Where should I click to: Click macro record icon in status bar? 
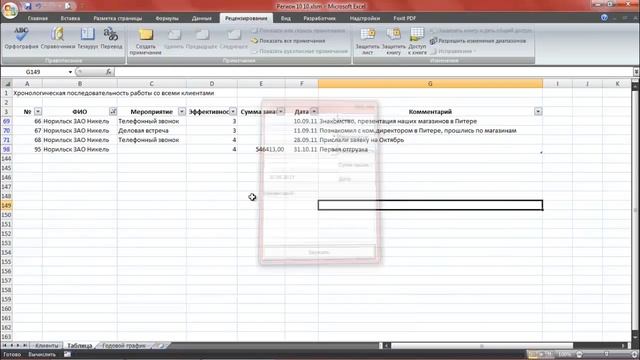pyautogui.click(x=67, y=354)
